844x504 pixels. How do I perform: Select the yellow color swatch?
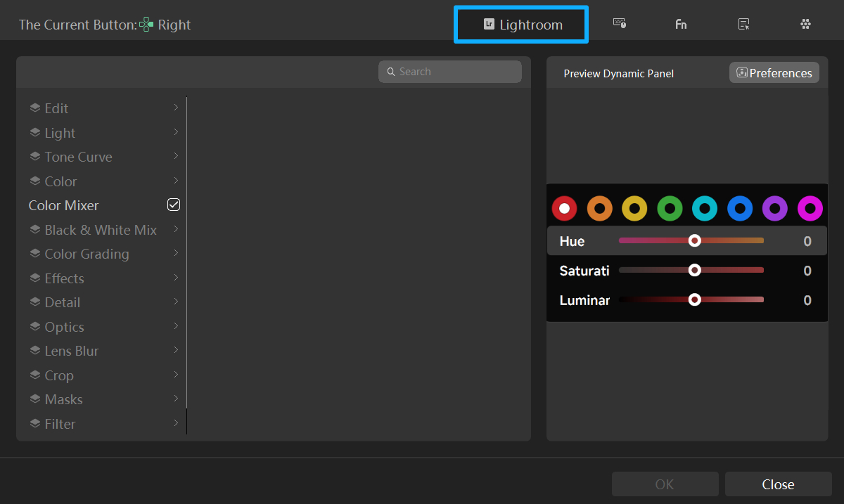pos(634,208)
